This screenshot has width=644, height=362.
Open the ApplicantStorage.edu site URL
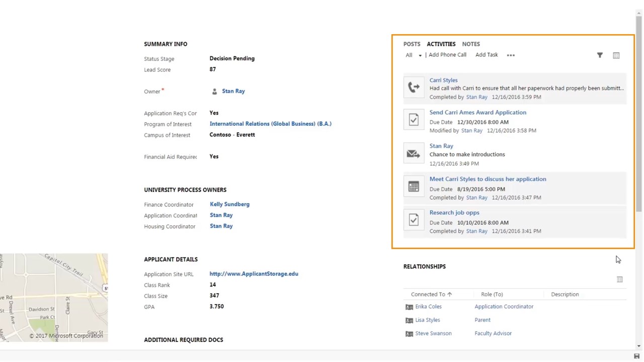pyautogui.click(x=254, y=274)
